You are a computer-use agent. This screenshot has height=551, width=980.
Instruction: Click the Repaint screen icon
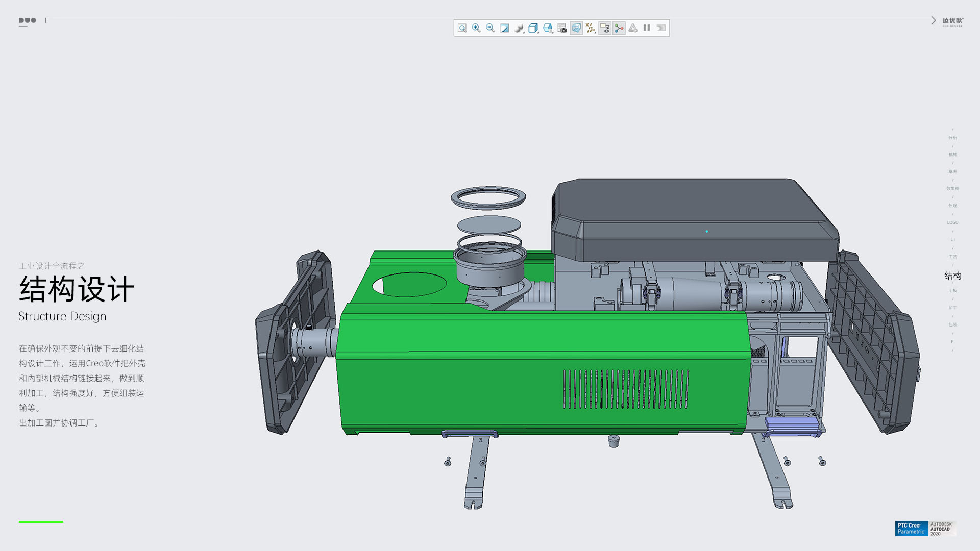tap(505, 28)
